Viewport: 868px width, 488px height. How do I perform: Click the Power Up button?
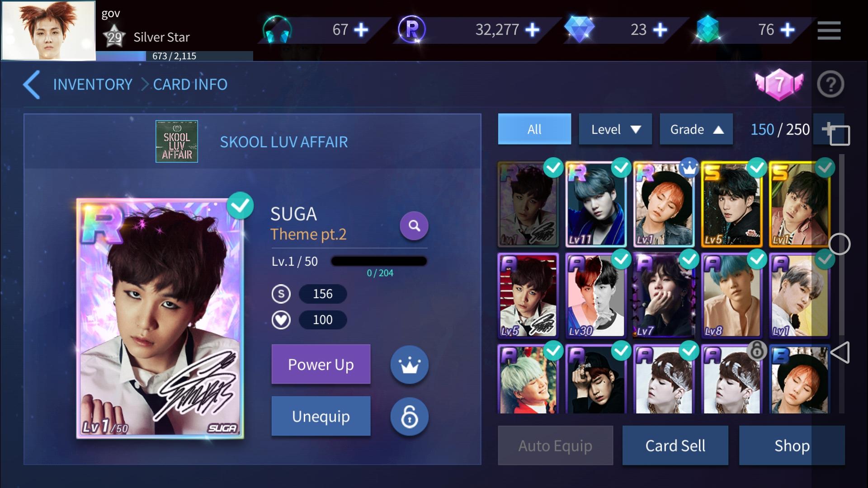[x=321, y=364]
